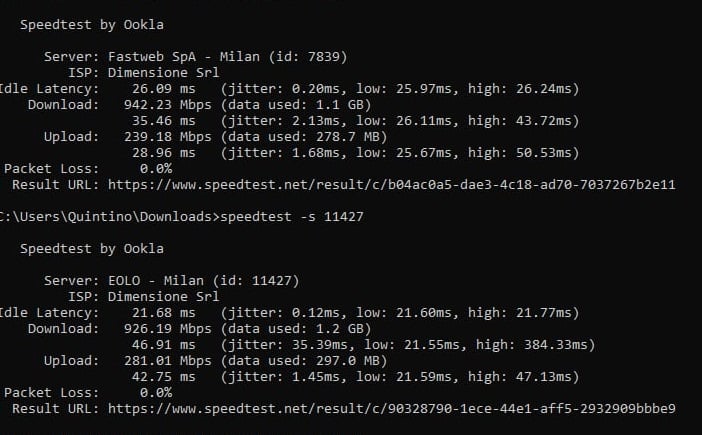Select the Fastweb SpA - Milan server line
Screen dimensions: 702x435
click(x=196, y=57)
